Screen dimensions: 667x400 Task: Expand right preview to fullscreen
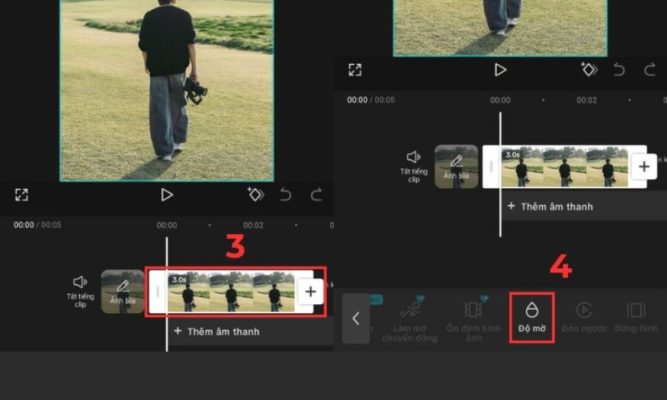pyautogui.click(x=354, y=70)
